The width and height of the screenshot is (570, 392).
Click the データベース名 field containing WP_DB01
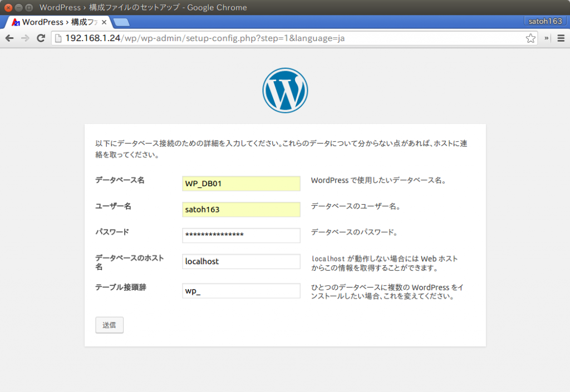coord(241,183)
